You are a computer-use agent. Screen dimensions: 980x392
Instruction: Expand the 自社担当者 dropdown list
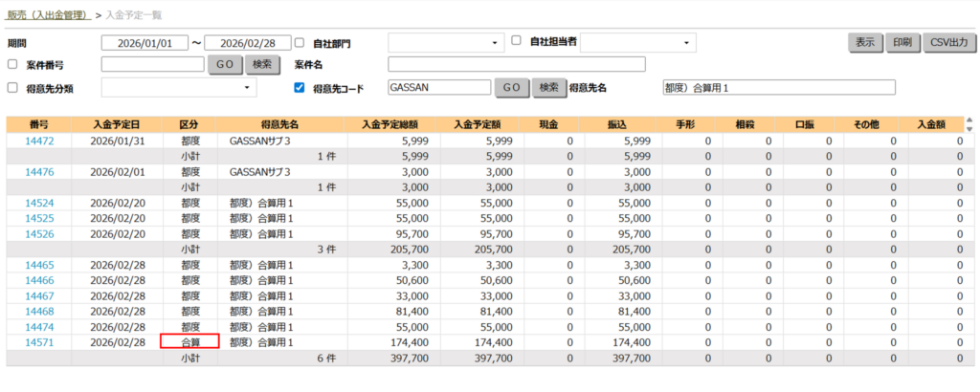638,43
